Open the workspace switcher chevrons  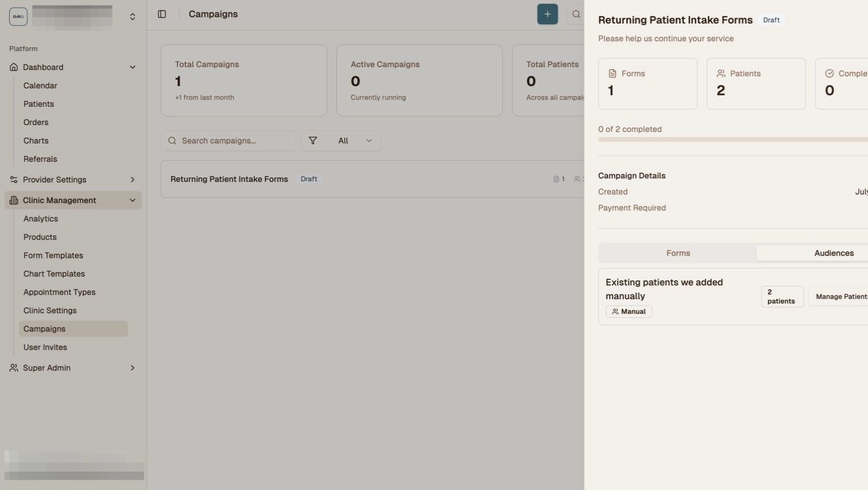(133, 17)
